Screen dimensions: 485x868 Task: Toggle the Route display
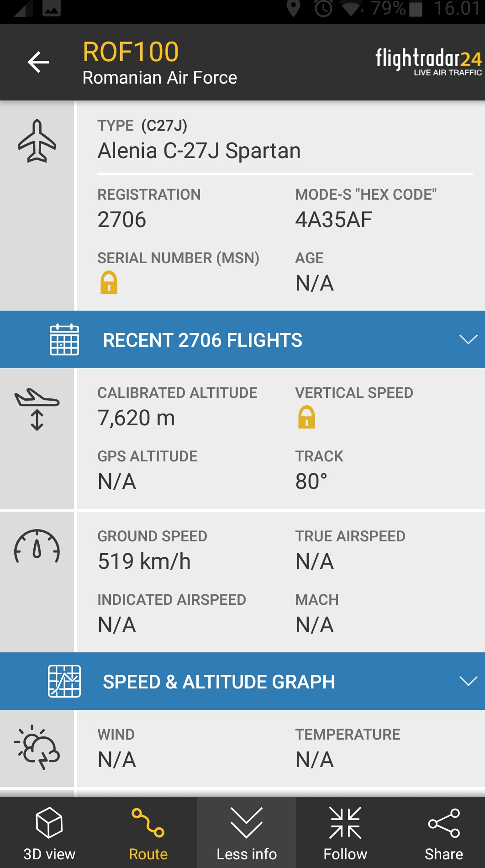point(148,833)
